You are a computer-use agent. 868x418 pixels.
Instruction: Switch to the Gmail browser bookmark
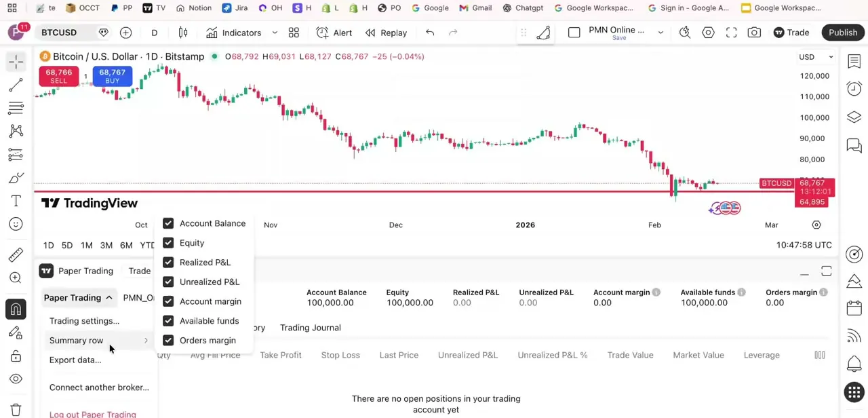pyautogui.click(x=475, y=8)
